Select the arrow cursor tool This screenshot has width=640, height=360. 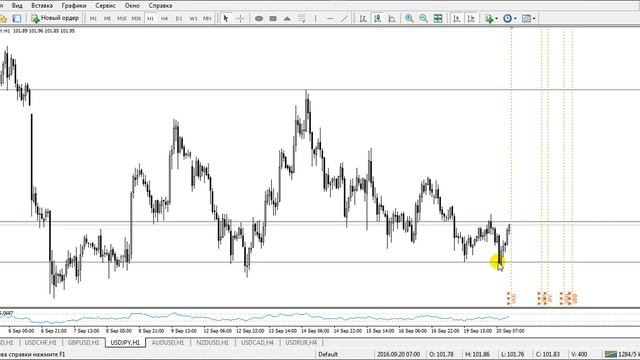point(226,18)
